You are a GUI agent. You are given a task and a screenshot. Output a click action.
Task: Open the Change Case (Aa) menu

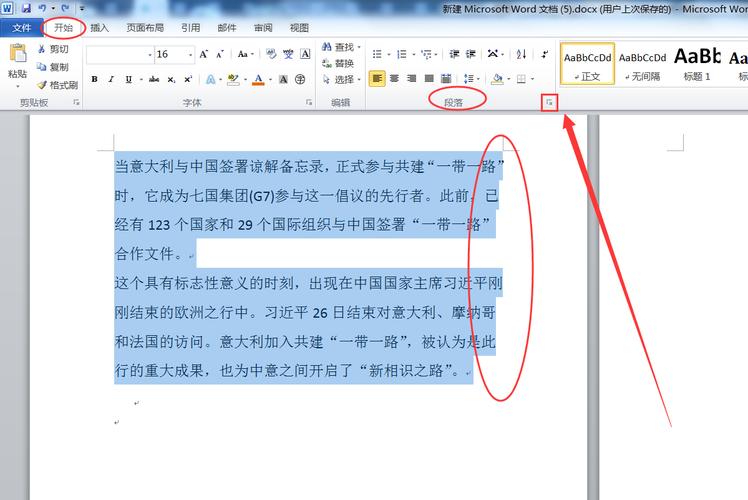point(245,54)
